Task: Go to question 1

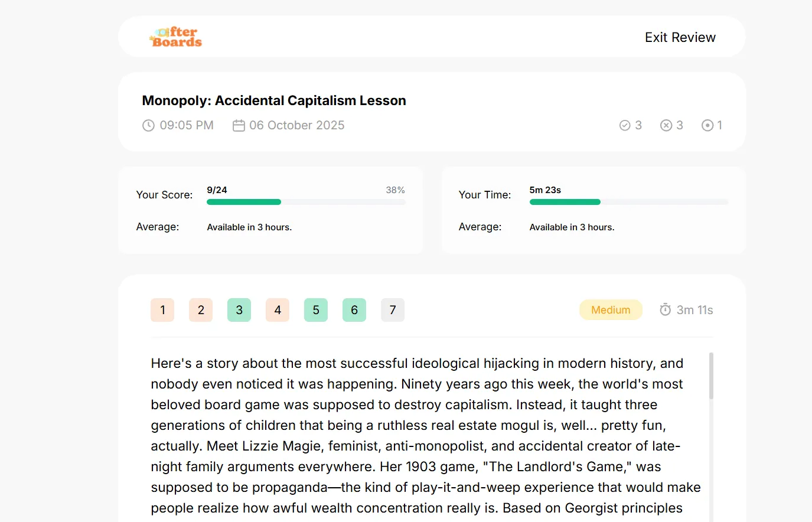Action: tap(162, 310)
